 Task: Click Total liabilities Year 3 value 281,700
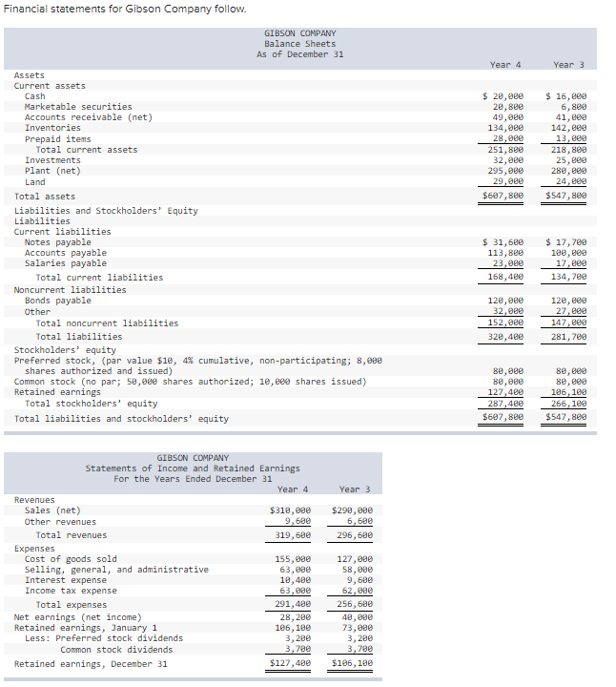pyautogui.click(x=568, y=337)
